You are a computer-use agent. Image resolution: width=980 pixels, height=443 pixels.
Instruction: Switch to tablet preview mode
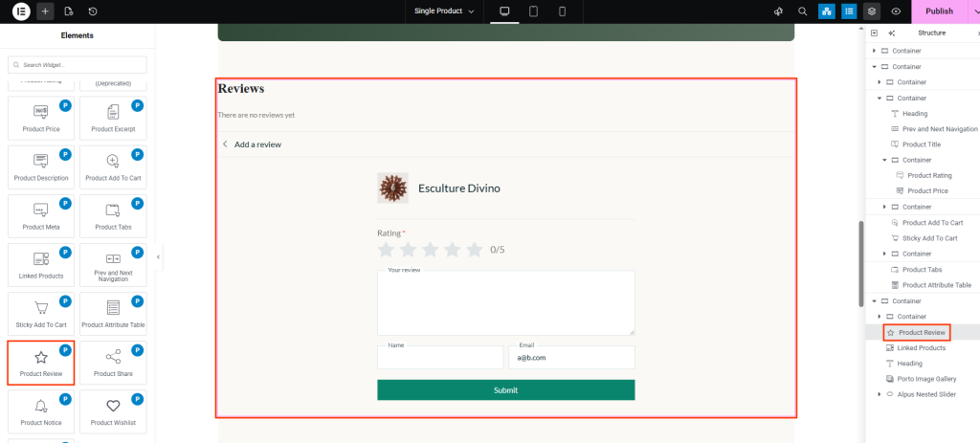533,11
